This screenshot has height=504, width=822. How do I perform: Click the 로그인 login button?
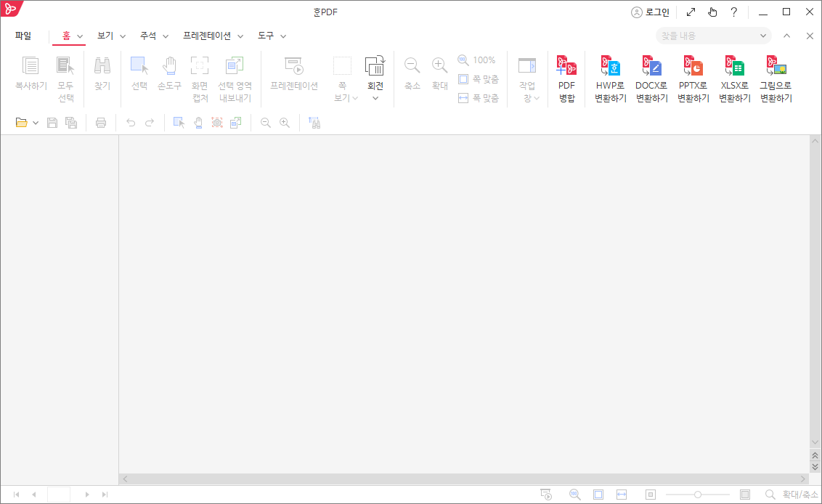coord(650,12)
